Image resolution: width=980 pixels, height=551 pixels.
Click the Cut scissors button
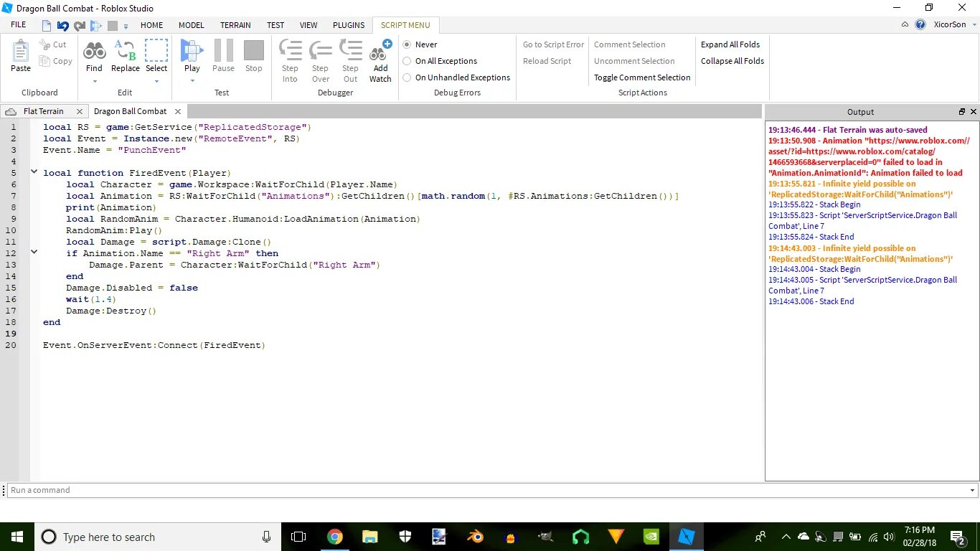click(54, 44)
